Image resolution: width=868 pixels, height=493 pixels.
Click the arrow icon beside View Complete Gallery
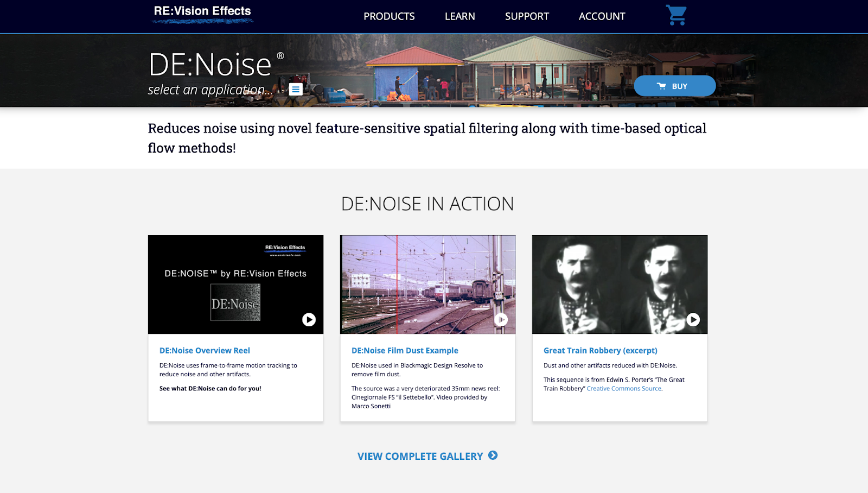[493, 456]
